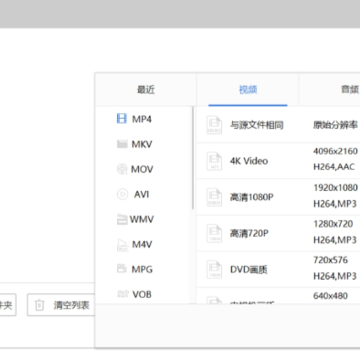
Task: Click the 原始分辨率 resolution text
Action: [x=335, y=125]
